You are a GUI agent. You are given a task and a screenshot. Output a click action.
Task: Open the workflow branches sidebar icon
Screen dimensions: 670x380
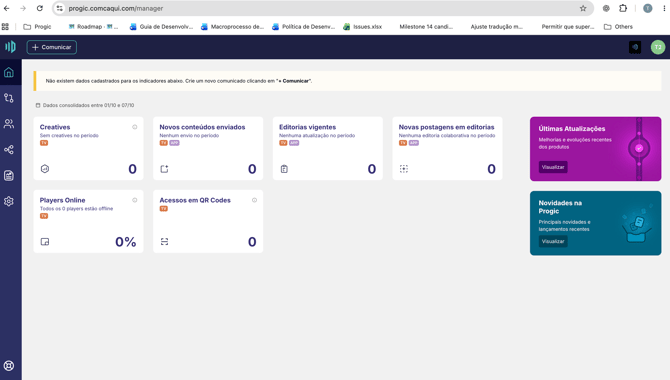click(9, 98)
